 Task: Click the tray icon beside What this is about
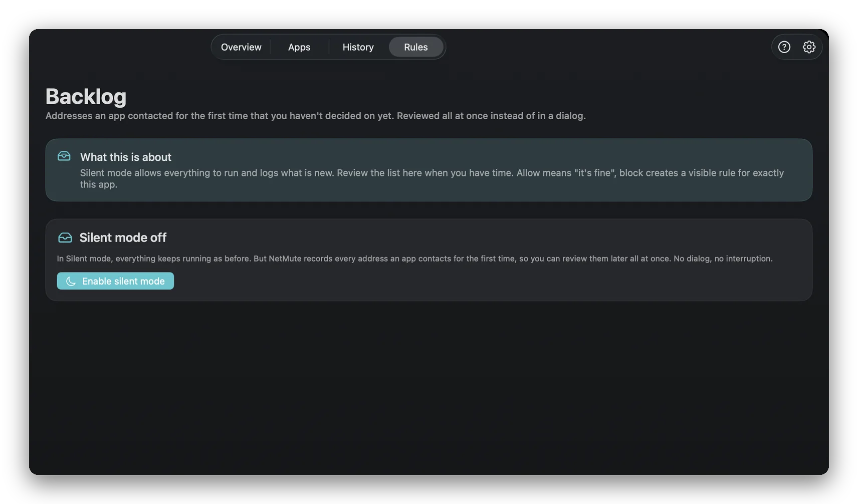[64, 156]
